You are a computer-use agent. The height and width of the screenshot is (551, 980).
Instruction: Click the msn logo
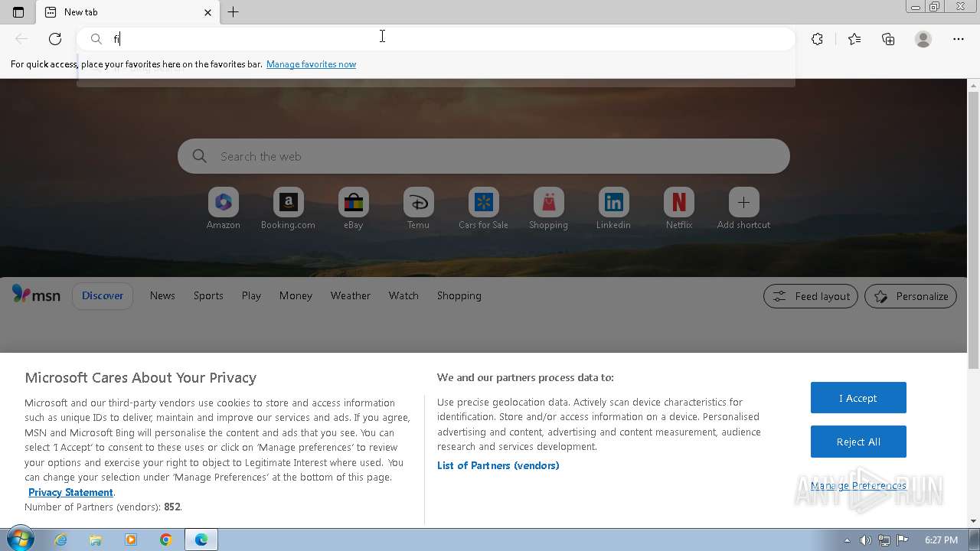tap(36, 295)
